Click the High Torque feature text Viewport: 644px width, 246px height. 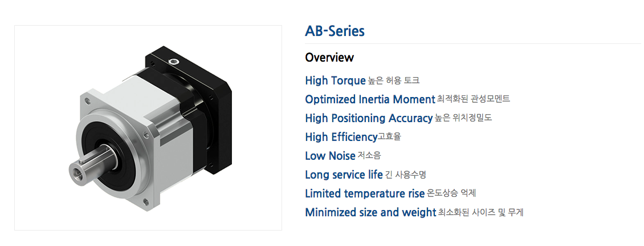(x=335, y=80)
